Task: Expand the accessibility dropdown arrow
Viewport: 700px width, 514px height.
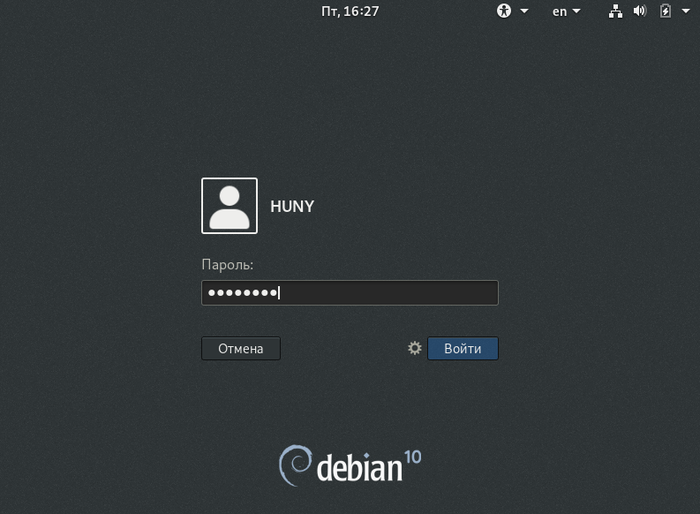Action: click(525, 11)
